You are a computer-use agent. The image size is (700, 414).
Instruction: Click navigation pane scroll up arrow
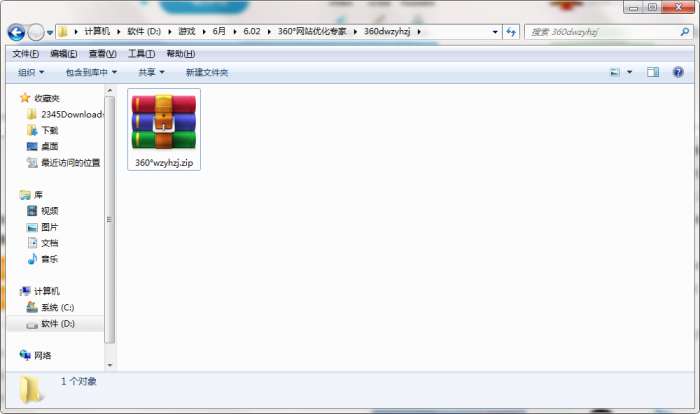pos(110,91)
